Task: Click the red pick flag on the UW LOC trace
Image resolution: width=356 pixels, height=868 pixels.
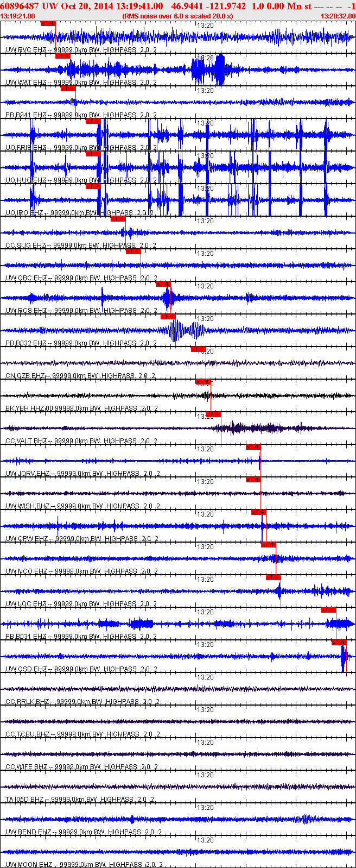Action: click(274, 577)
